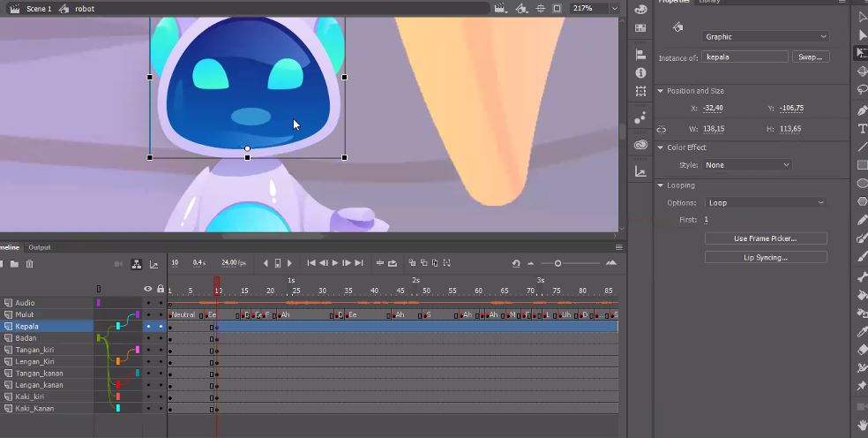The height and width of the screenshot is (438, 868).
Task: Click the Lasso tool icon
Action: (862, 91)
